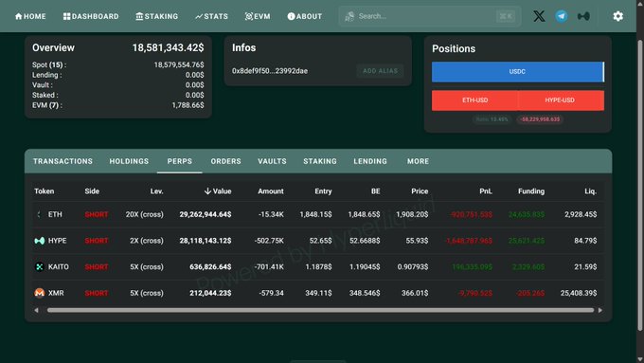Click XMR liquidation price 25,408.39$
The height and width of the screenshot is (363, 644).
579,293
